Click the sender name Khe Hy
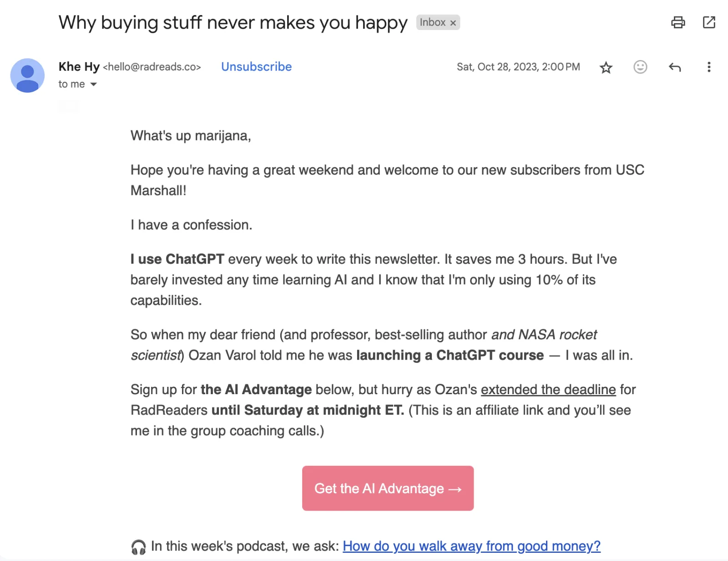Viewport: 728px width, 561px height. (79, 67)
